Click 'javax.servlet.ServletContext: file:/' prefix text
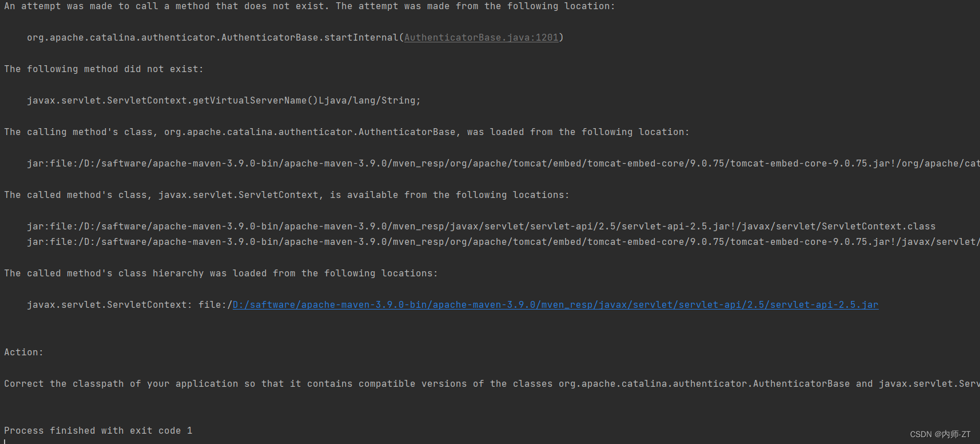980x444 pixels. click(x=129, y=305)
